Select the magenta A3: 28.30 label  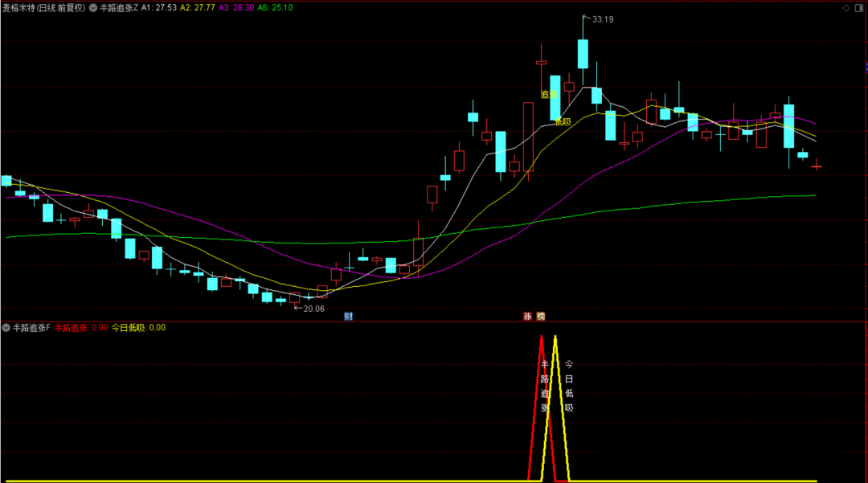pyautogui.click(x=236, y=7)
